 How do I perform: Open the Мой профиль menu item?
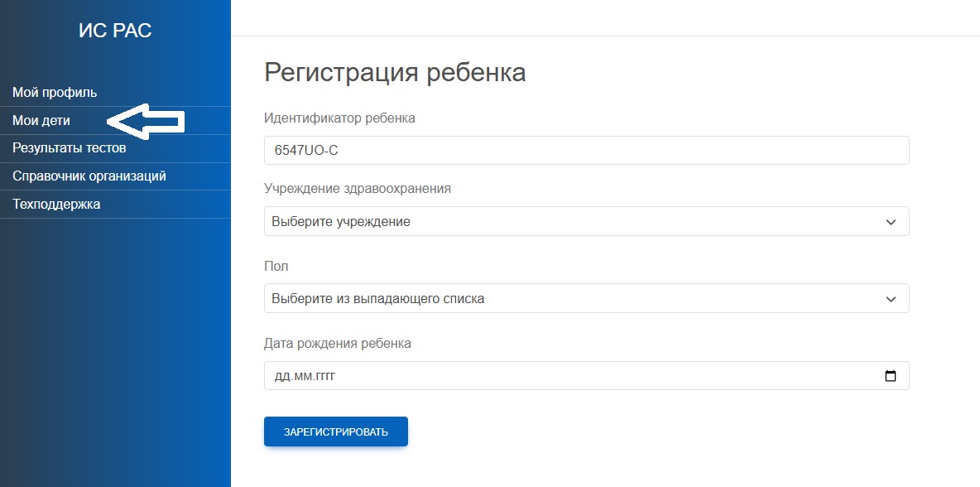pyautogui.click(x=55, y=92)
